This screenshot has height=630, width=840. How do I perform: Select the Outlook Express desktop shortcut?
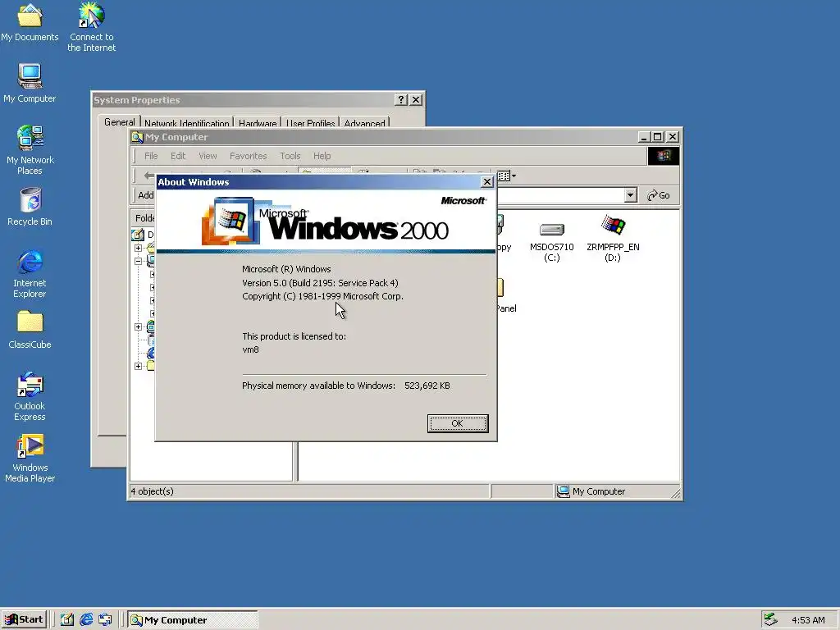click(30, 396)
